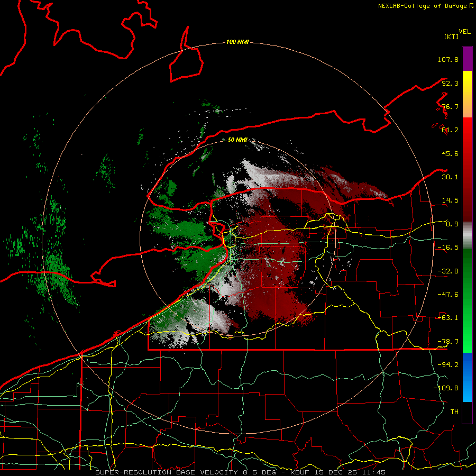Click the VEL label above the color scale
The height and width of the screenshot is (476, 476).
[464, 32]
